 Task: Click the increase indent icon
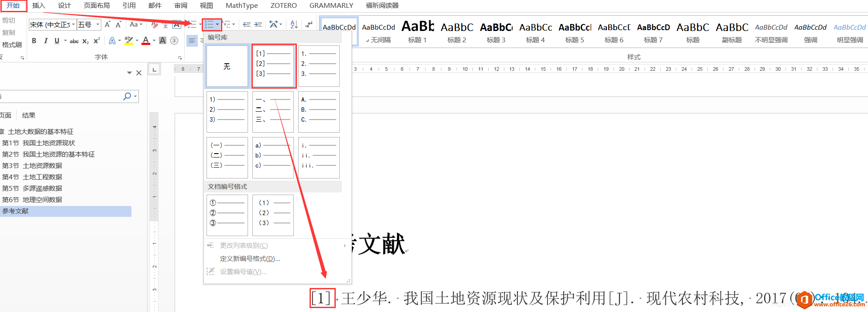[x=258, y=24]
